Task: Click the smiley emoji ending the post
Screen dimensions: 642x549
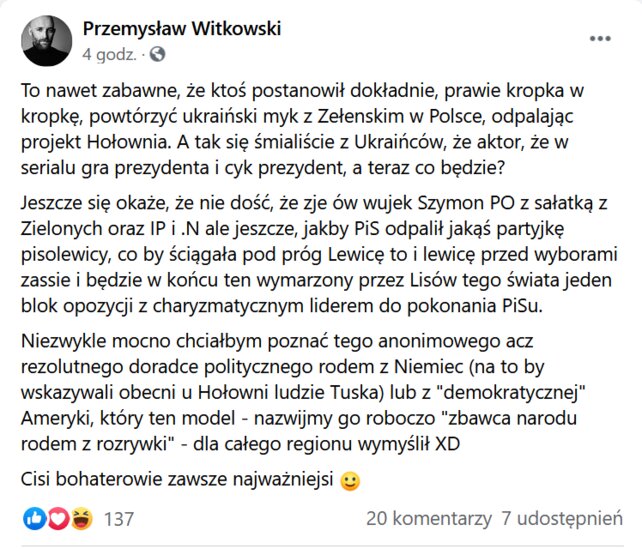Action: [350, 481]
